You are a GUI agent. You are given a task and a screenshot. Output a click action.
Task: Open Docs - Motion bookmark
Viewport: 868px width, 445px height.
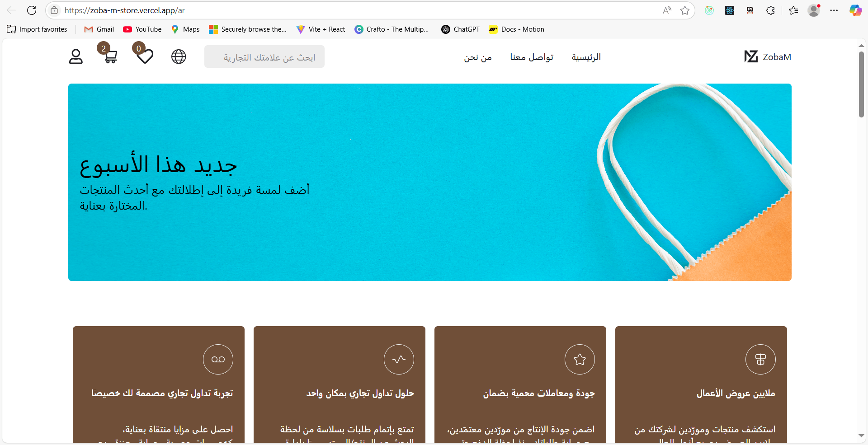point(516,29)
